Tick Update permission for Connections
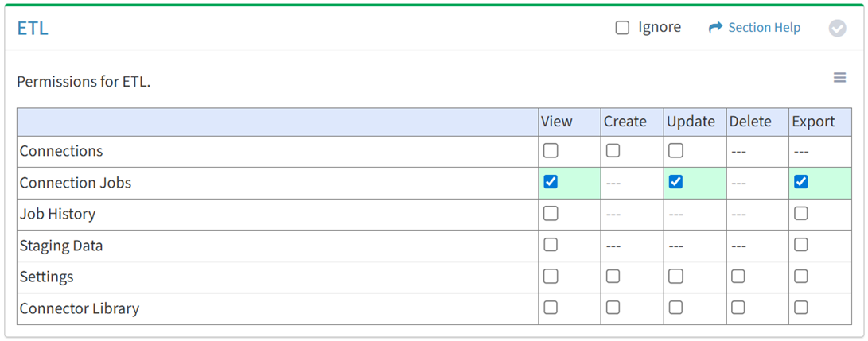 tap(675, 150)
